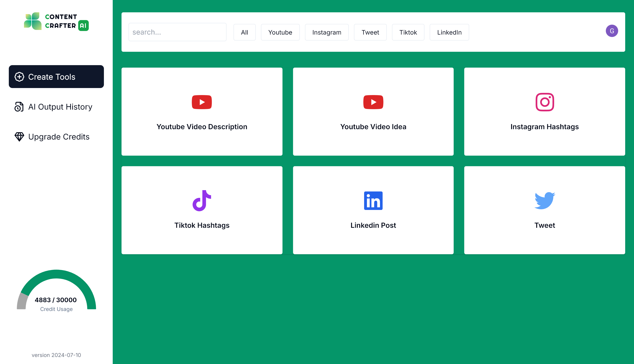
Task: Open Youtube Video Idea tool title
Action: click(373, 127)
